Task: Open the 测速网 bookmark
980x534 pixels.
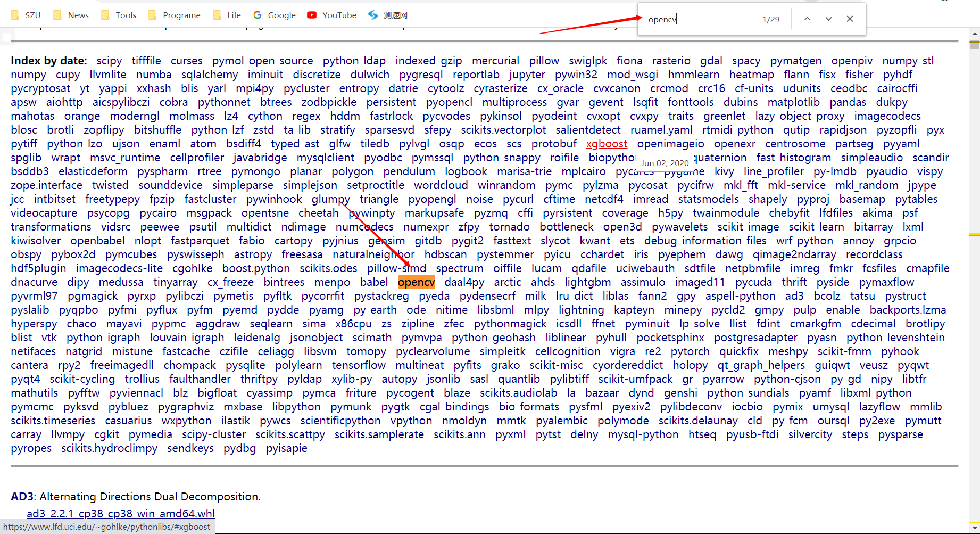Action: 388,15
